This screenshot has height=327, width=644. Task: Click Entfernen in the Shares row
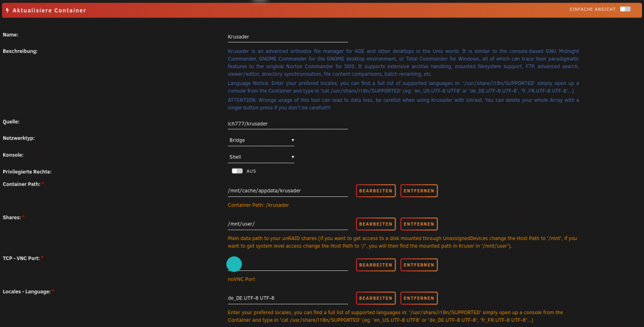(419, 224)
